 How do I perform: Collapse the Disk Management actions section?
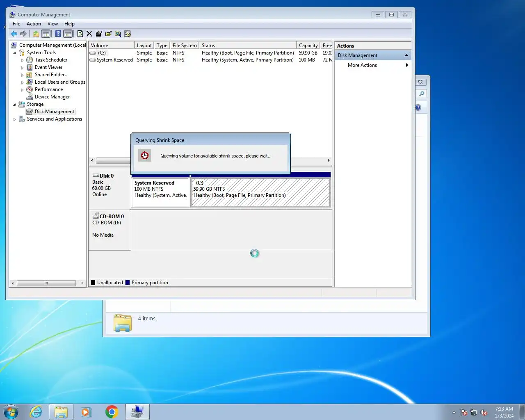(x=406, y=55)
